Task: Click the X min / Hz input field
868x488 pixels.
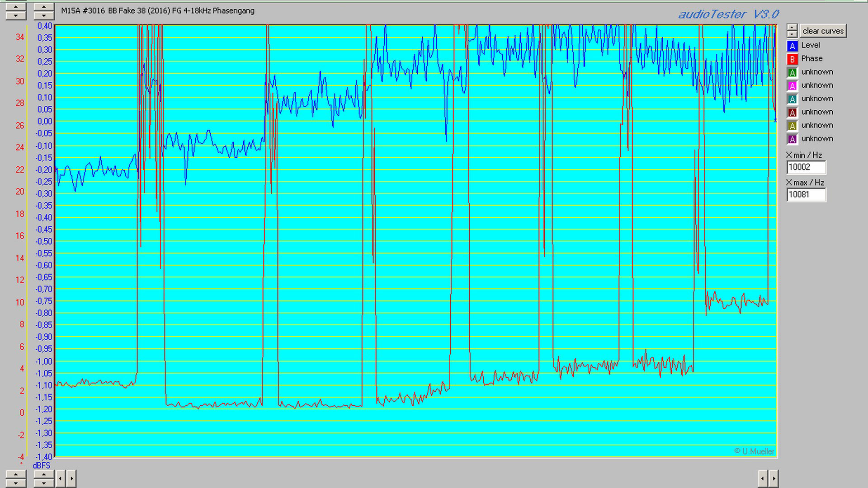Action: click(x=806, y=167)
